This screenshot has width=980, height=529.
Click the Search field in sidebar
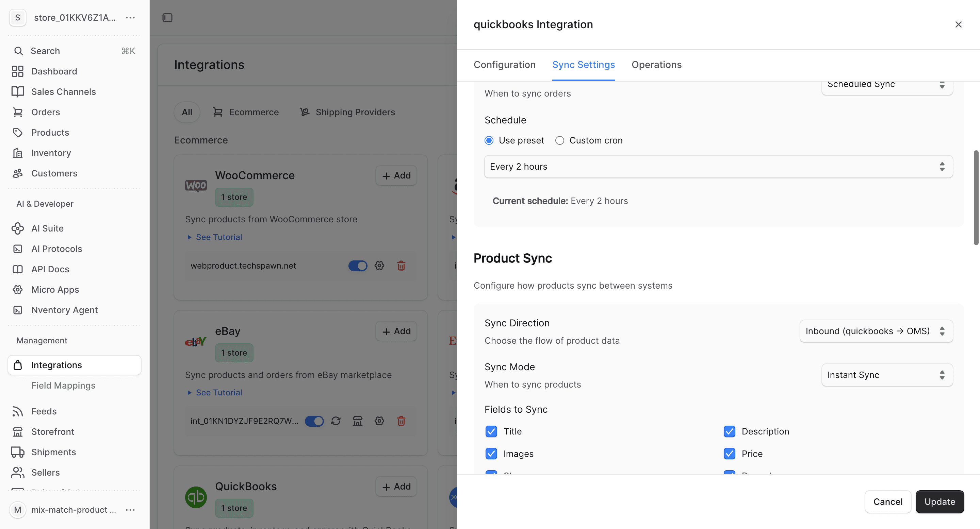(x=75, y=51)
